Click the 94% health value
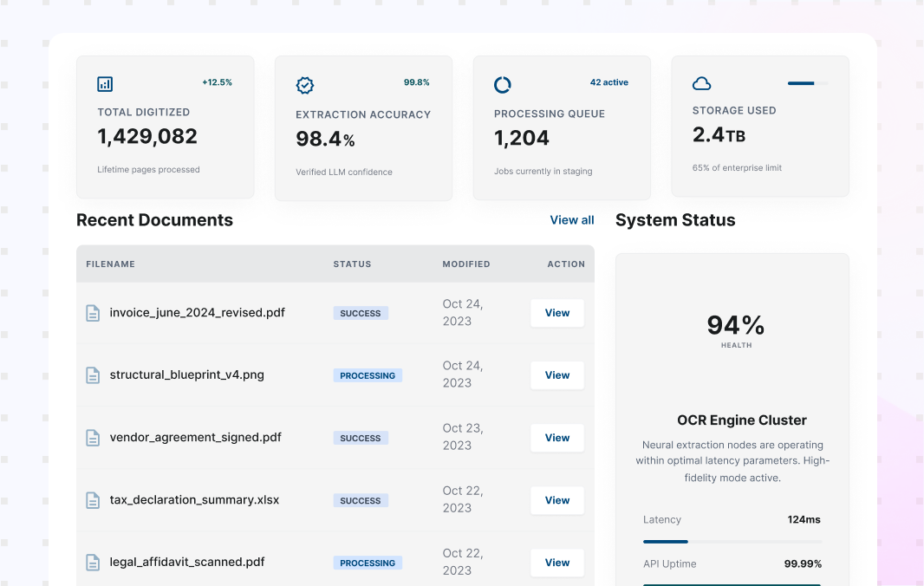The width and height of the screenshot is (924, 586). point(735,325)
